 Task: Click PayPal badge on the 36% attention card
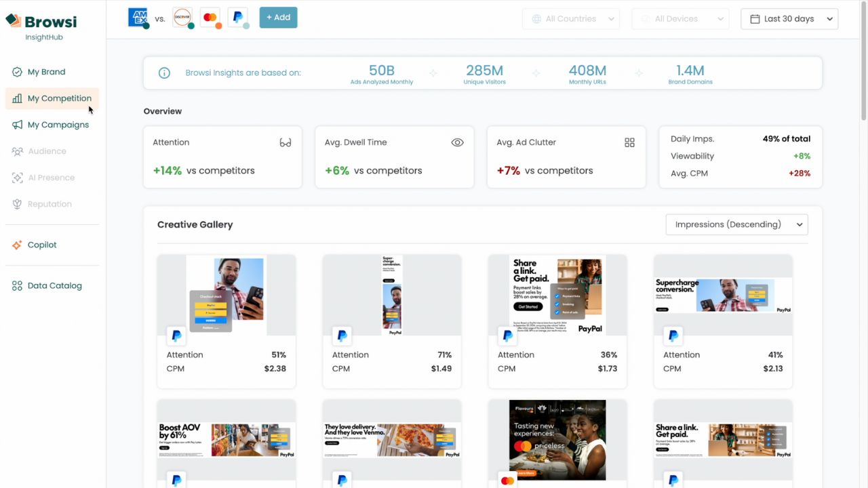pyautogui.click(x=507, y=335)
